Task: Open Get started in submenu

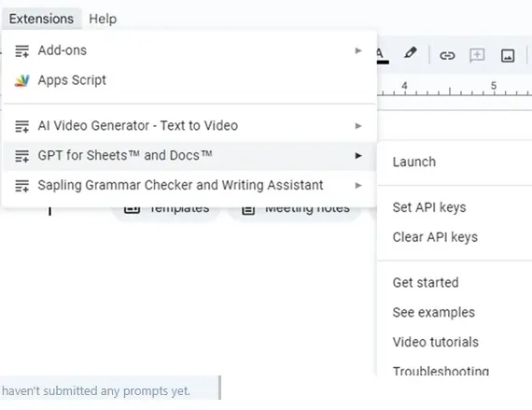Action: (455, 283)
